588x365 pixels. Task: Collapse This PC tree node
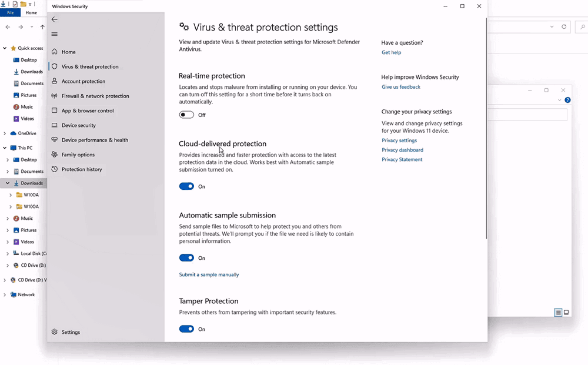click(5, 148)
